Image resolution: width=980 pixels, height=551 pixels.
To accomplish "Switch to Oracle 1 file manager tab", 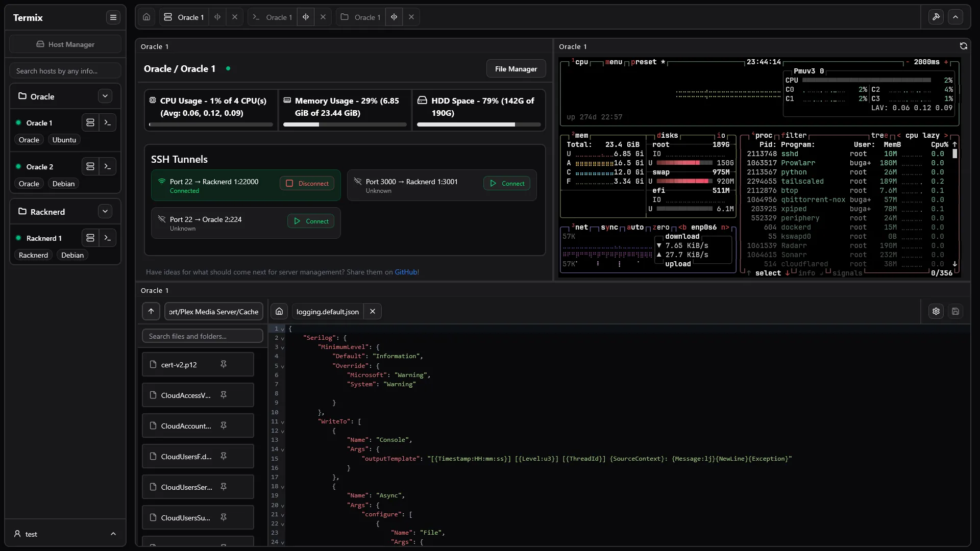I will click(361, 17).
